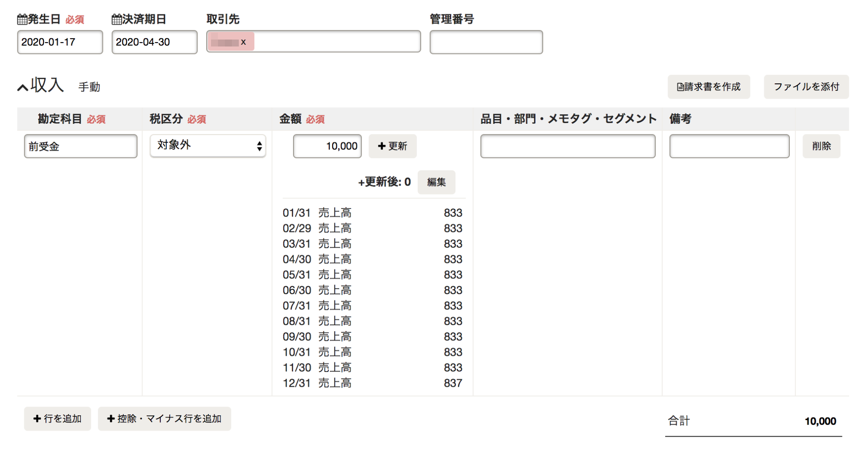Open the 税区分 dropdown showing 対象外

click(x=208, y=146)
